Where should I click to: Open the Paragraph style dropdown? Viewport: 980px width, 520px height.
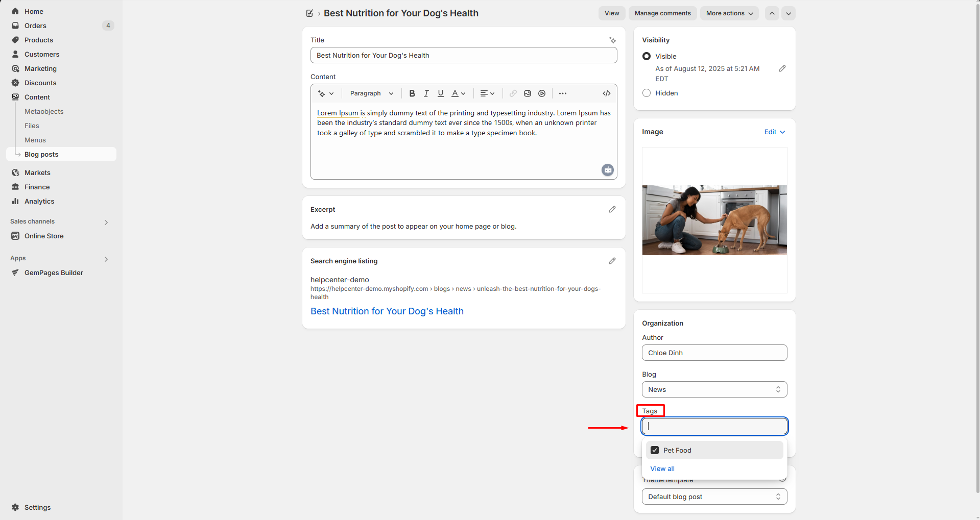point(371,93)
